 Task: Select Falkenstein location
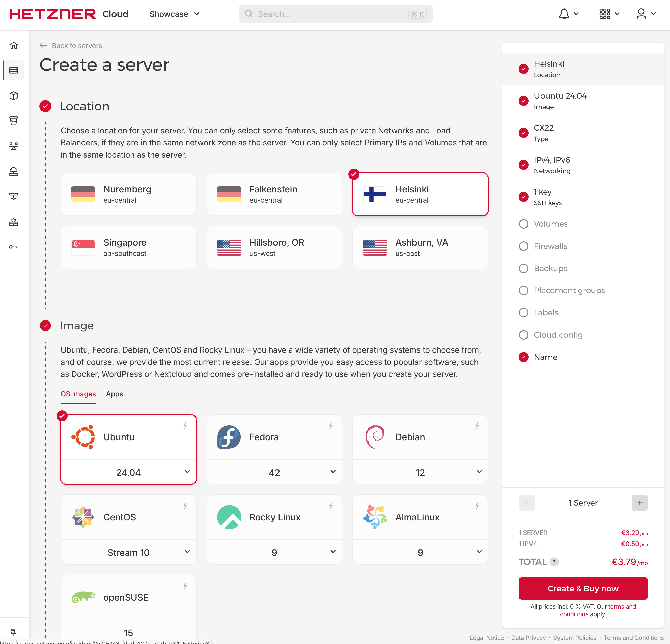click(x=274, y=194)
